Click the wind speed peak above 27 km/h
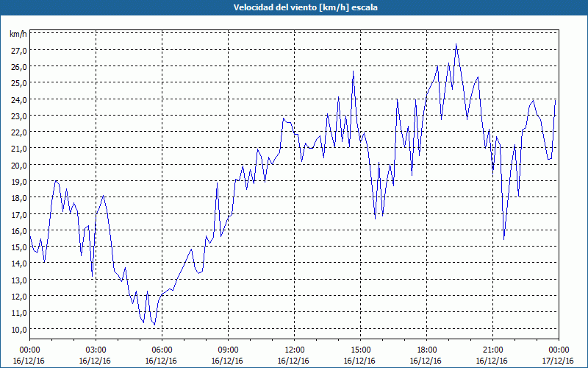The width and height of the screenshot is (588, 368). [456, 44]
